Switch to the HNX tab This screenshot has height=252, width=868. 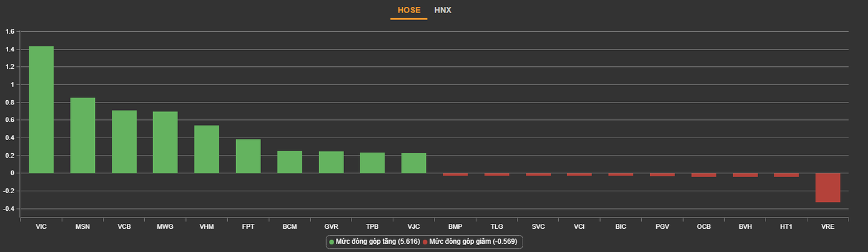point(443,10)
